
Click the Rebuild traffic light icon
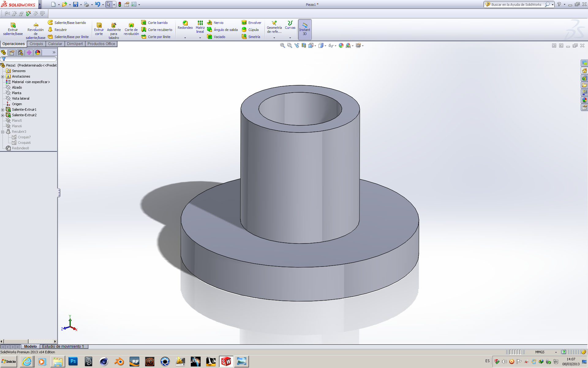(x=120, y=4)
